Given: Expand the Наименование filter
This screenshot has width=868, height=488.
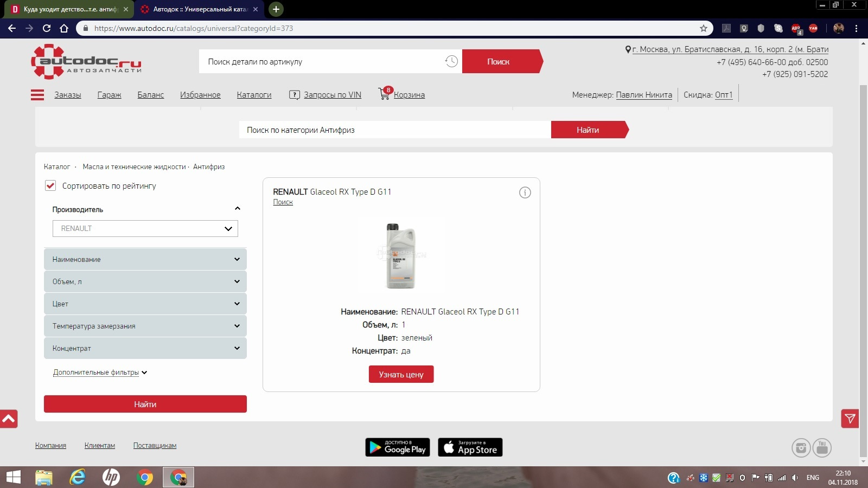Looking at the screenshot, I should tap(145, 259).
